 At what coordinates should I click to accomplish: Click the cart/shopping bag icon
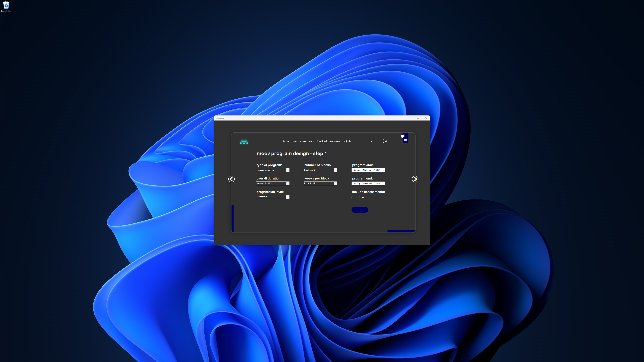coord(371,141)
